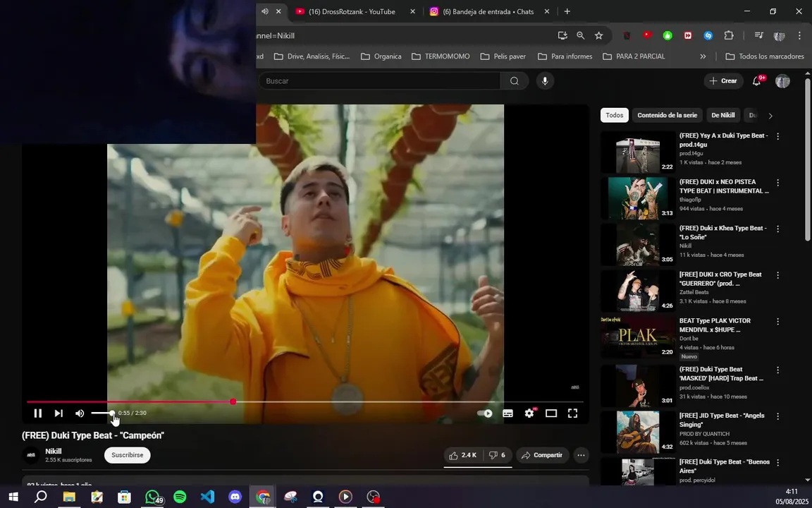This screenshot has width=812, height=508.
Task: Open Duki x Khea Lo Soñe title
Action: click(x=722, y=232)
